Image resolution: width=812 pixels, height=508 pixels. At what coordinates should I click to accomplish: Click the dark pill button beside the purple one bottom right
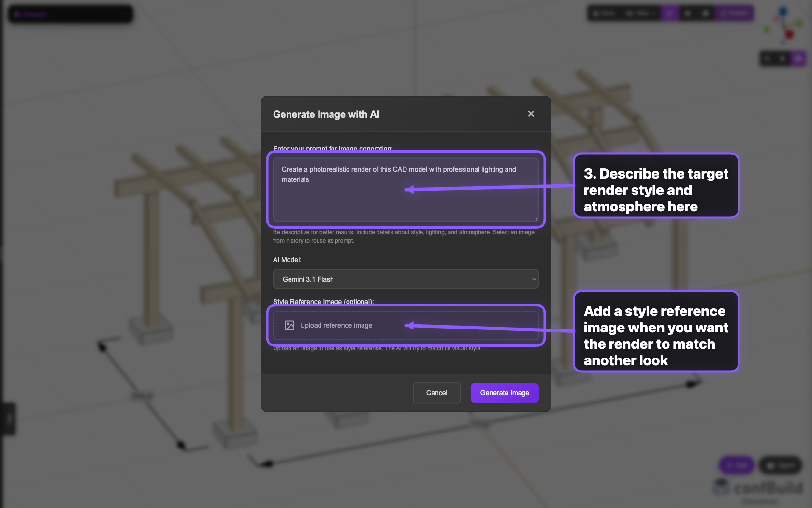(x=781, y=465)
